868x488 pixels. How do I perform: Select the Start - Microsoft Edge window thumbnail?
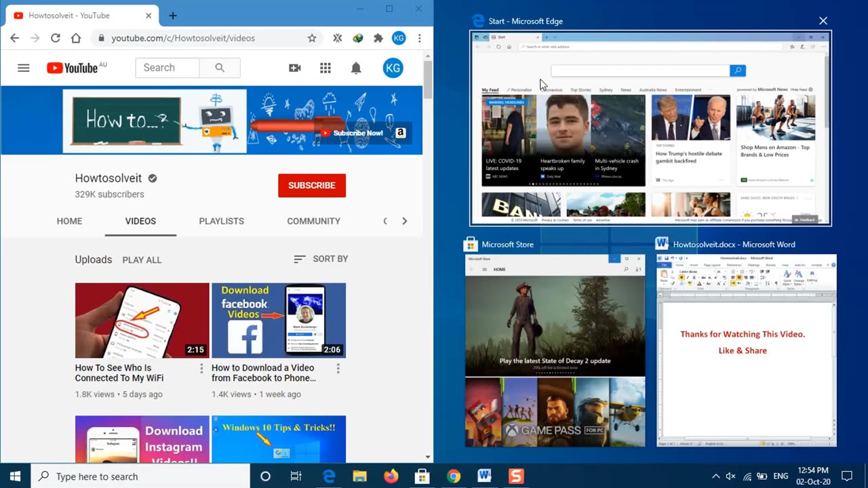point(651,128)
